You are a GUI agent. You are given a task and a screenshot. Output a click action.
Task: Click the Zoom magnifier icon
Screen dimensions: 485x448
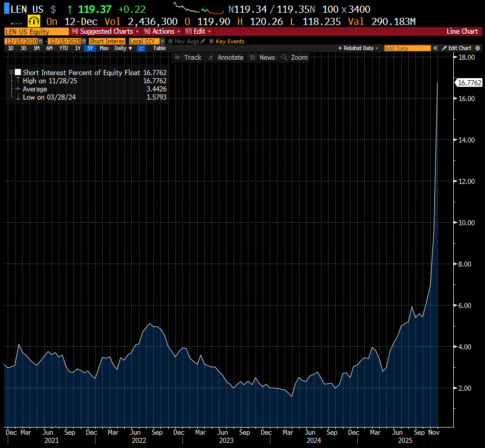(284, 58)
